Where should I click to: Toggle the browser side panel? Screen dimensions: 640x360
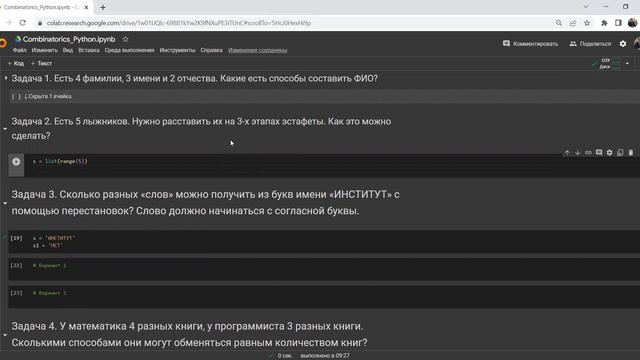[618, 23]
